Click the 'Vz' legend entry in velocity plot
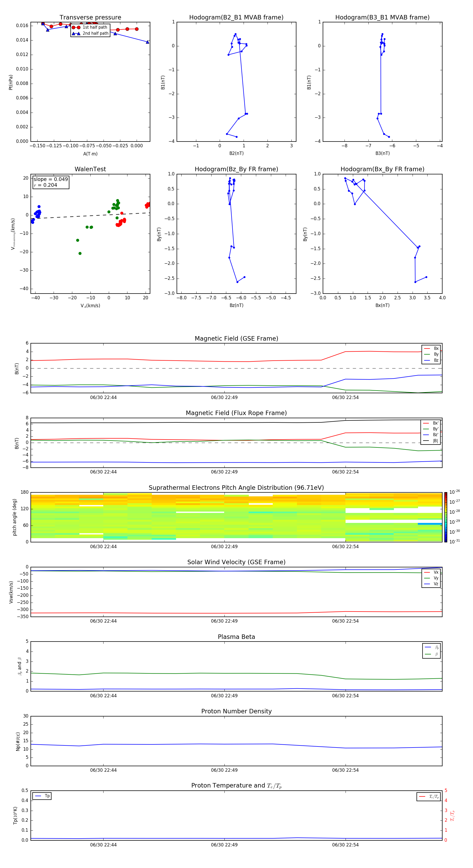 [x=431, y=584]
